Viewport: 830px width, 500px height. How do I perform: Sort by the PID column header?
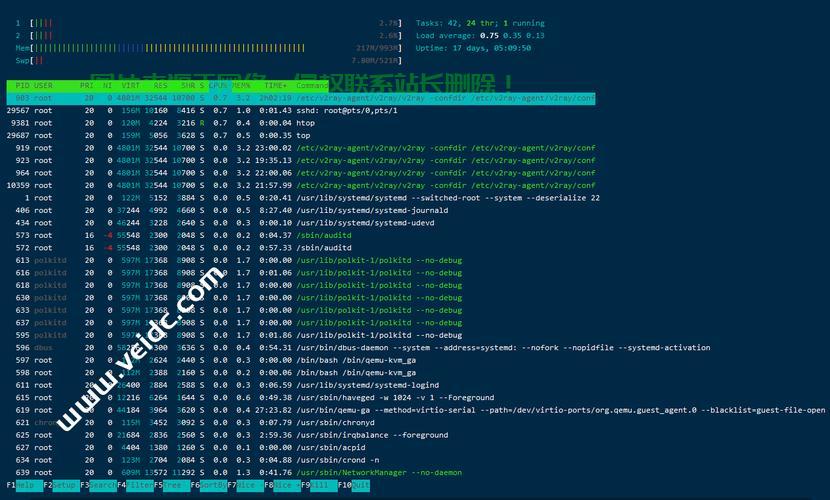click(22, 86)
